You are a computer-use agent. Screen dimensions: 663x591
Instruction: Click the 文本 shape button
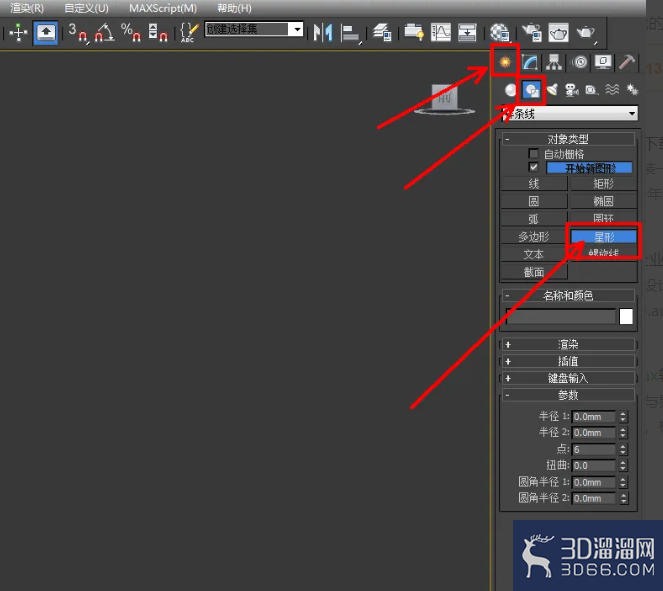[x=534, y=254]
